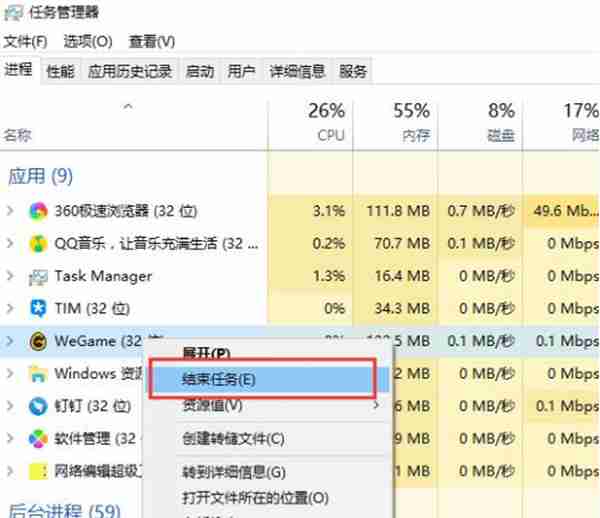The height and width of the screenshot is (518, 600).
Task: Select the 钉钉 (32 位) row name
Action: click(x=93, y=406)
